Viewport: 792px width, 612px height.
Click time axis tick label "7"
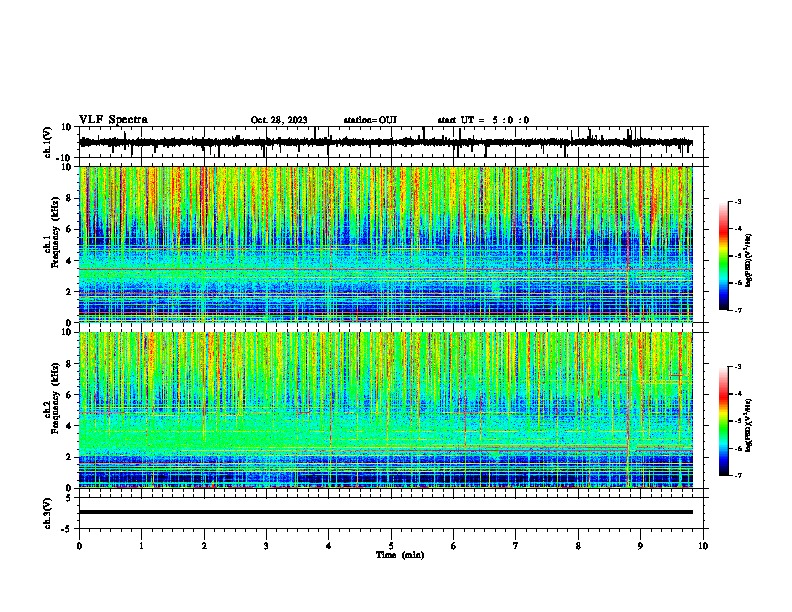click(516, 546)
